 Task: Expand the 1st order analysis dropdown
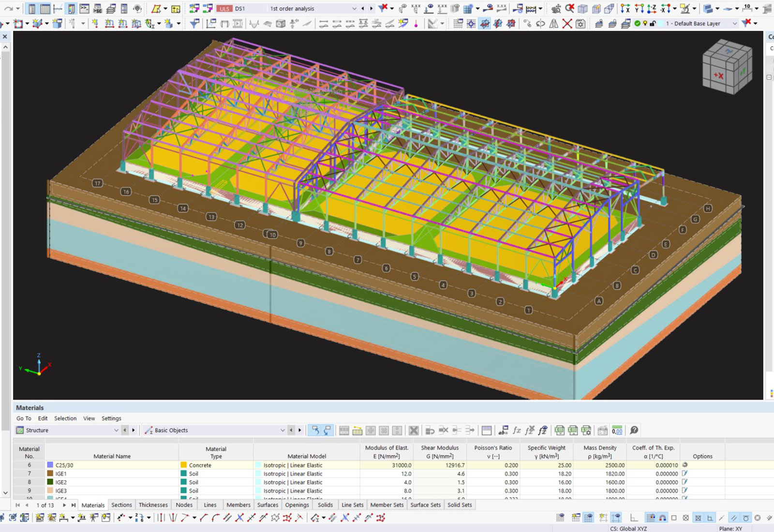point(354,8)
